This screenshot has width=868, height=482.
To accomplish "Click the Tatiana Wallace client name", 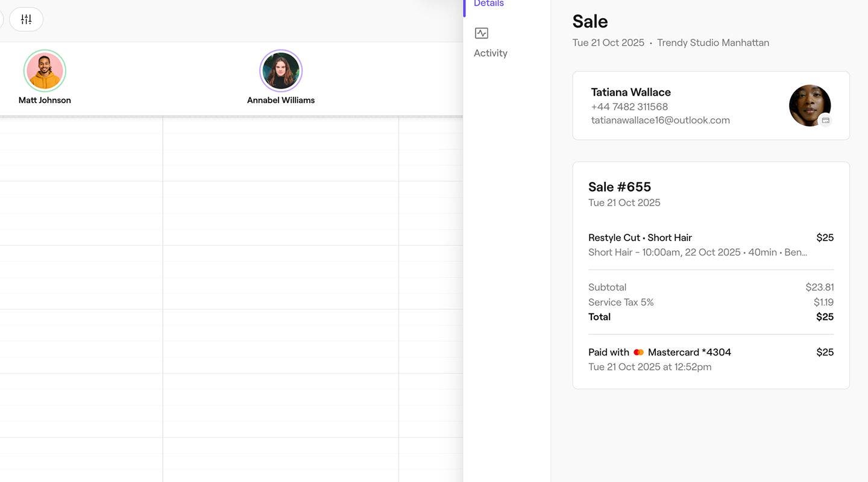I will click(631, 92).
